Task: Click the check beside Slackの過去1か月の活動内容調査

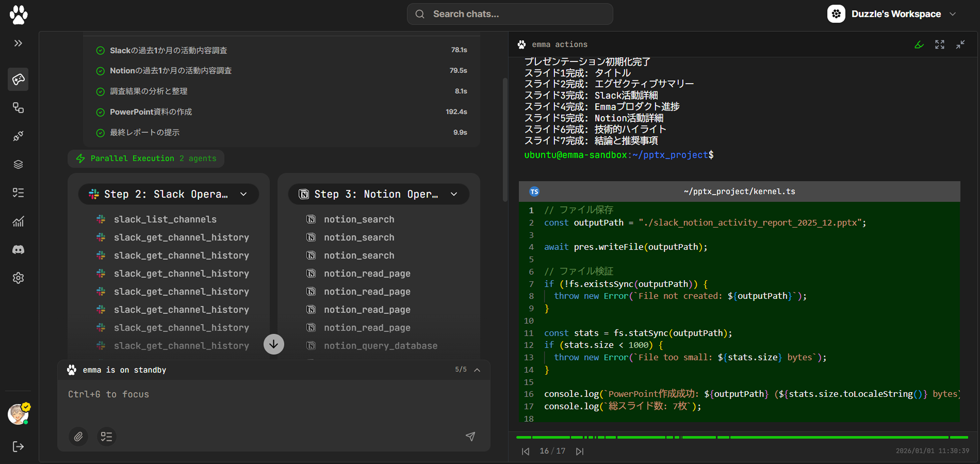Action: pos(100,51)
